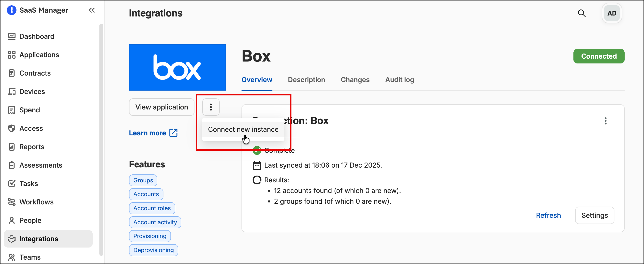This screenshot has height=264, width=644.
Task: Click the Results progress circle icon
Action: (x=257, y=180)
